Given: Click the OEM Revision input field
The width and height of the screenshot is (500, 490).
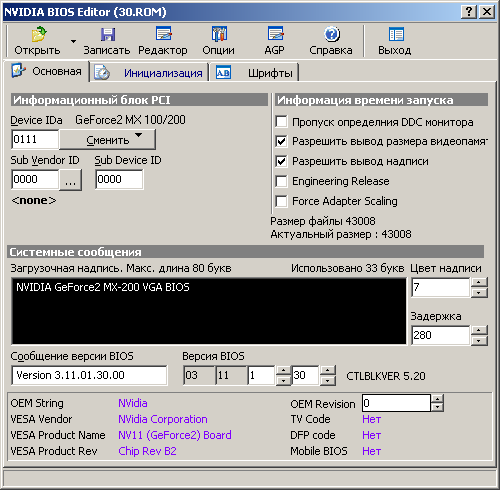Looking at the screenshot, I should tap(396, 403).
